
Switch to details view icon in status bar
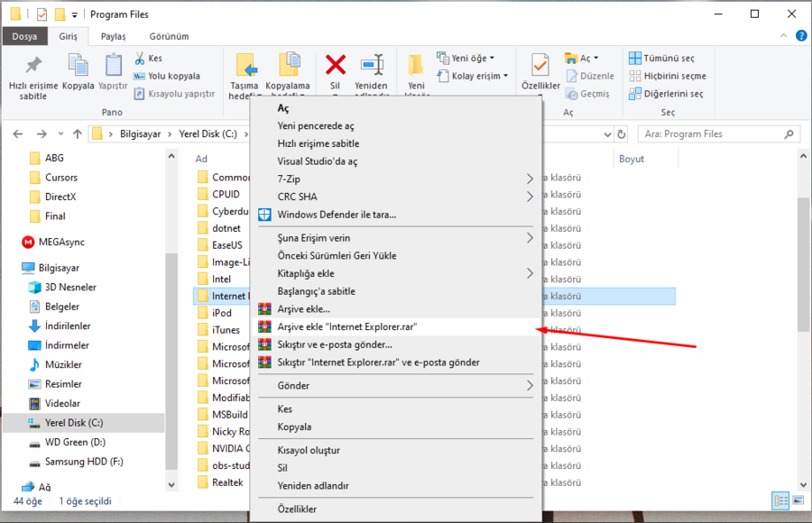pos(780,500)
